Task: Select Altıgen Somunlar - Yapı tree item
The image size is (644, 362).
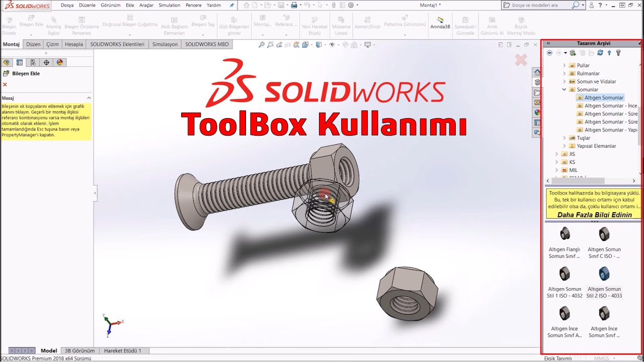Action: pos(607,130)
